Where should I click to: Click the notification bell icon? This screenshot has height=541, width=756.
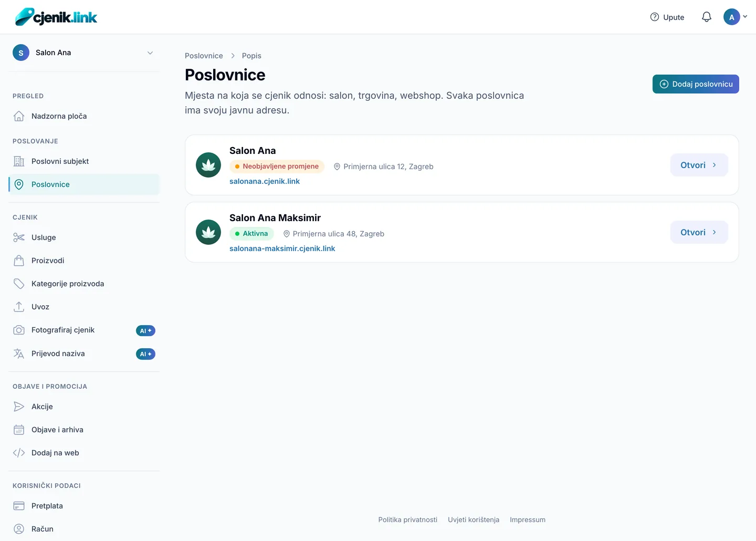(707, 17)
